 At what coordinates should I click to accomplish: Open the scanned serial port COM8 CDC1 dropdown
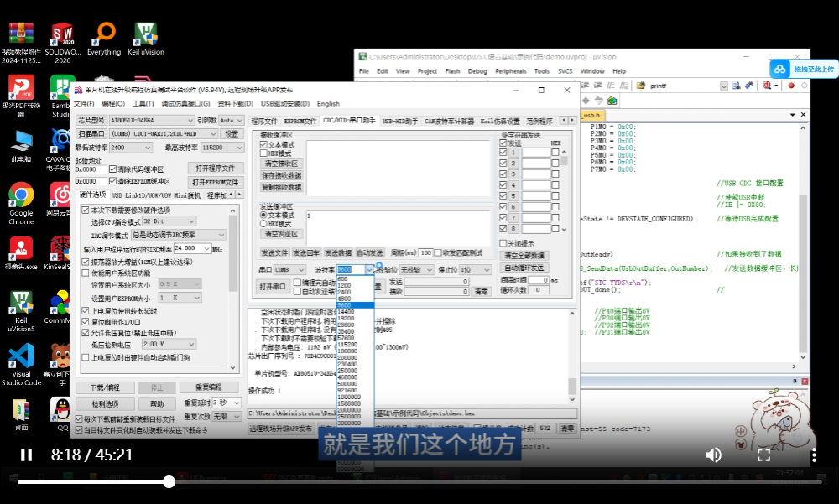(x=164, y=134)
